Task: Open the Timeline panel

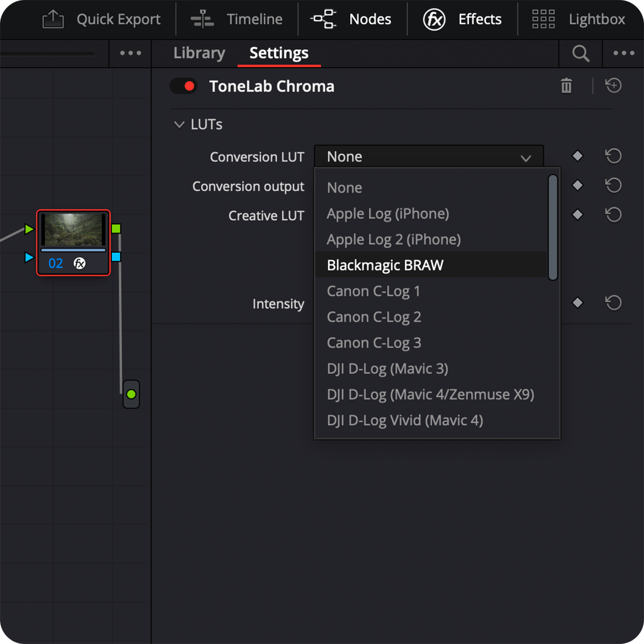Action: pos(237,19)
